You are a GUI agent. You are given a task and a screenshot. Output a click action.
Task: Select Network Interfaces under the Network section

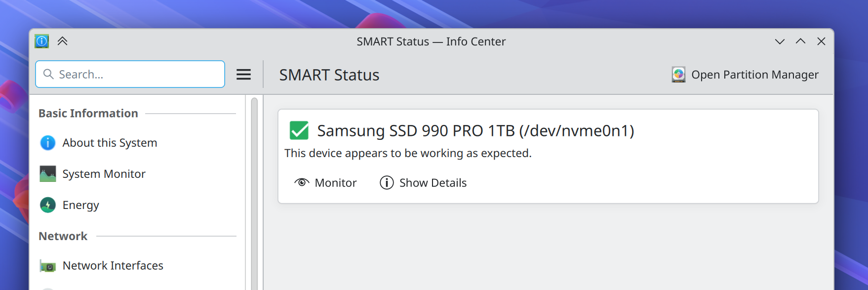click(x=112, y=265)
